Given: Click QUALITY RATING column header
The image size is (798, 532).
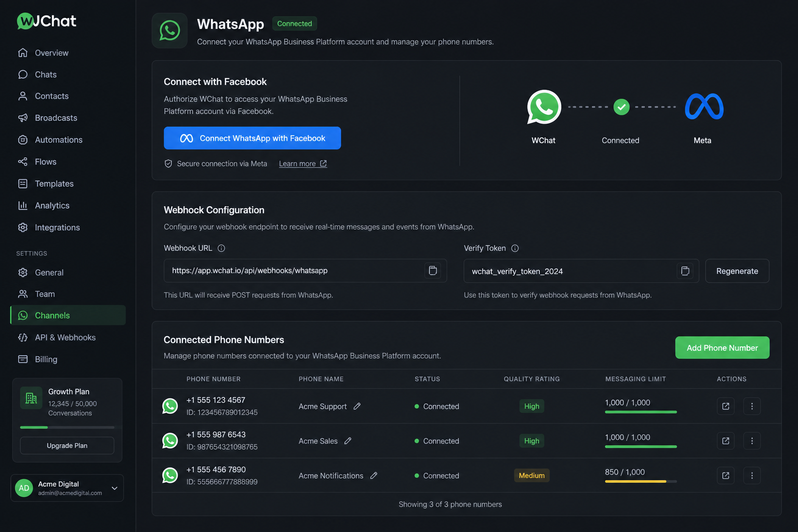Looking at the screenshot, I should click(531, 379).
